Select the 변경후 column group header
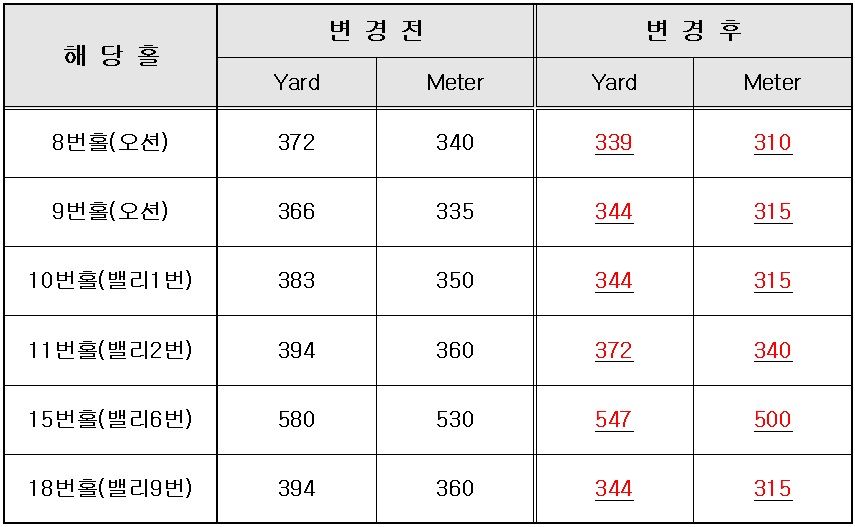The width and height of the screenshot is (855, 527). click(694, 31)
